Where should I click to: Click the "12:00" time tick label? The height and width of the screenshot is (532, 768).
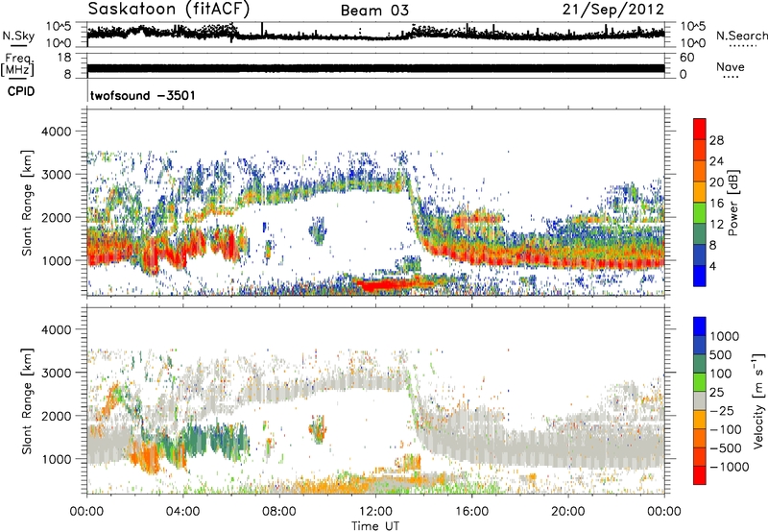tap(375, 512)
